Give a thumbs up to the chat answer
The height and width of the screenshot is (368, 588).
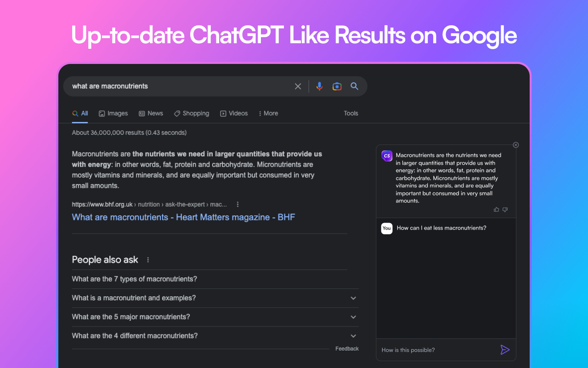tap(496, 209)
